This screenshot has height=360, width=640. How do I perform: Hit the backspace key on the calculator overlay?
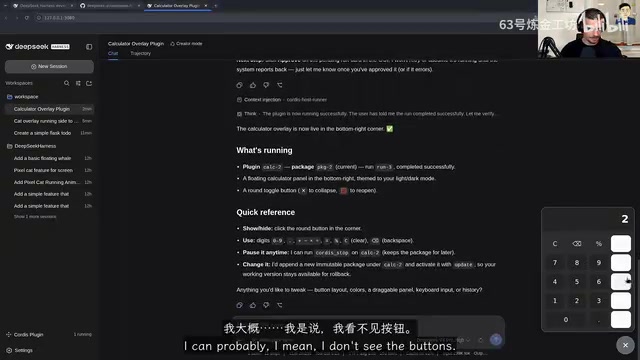pos(577,244)
